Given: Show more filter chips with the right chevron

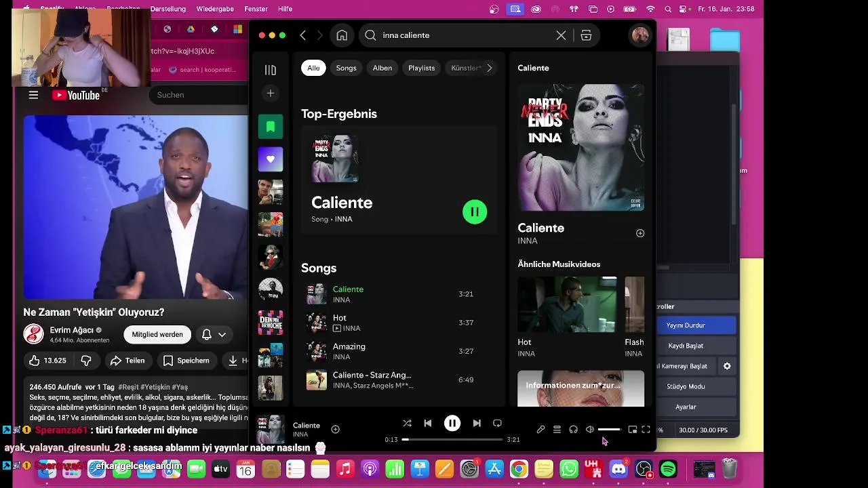Looking at the screenshot, I should [489, 68].
